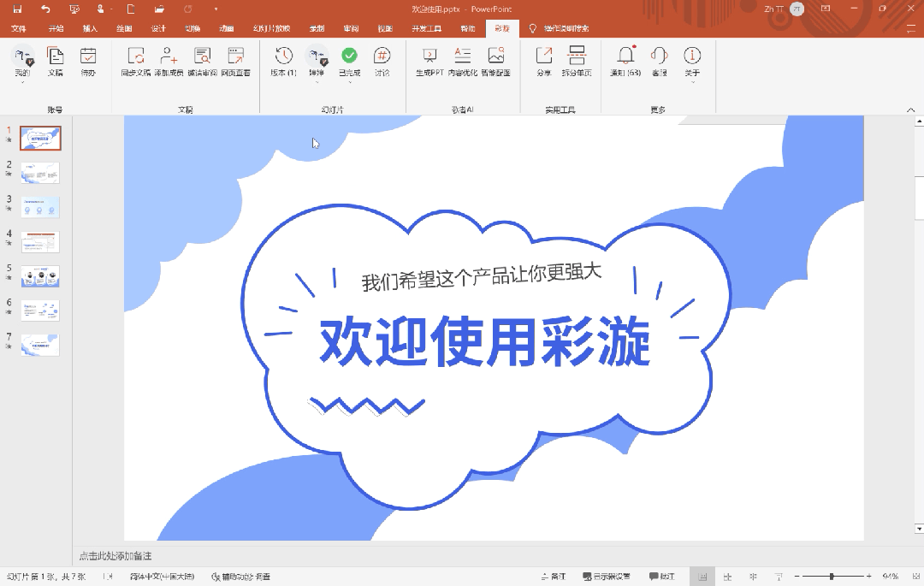Toggle touch/mouse mode icon

101,9
